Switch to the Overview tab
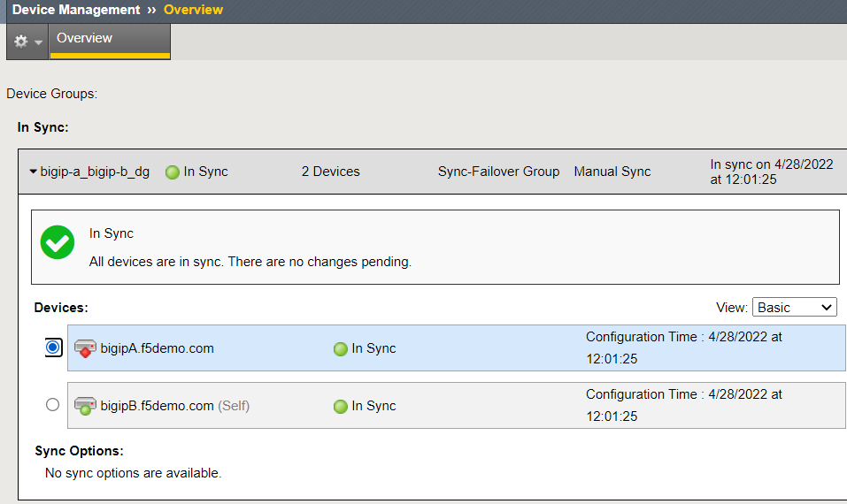Viewport: 847px width, 504px height. coord(110,41)
